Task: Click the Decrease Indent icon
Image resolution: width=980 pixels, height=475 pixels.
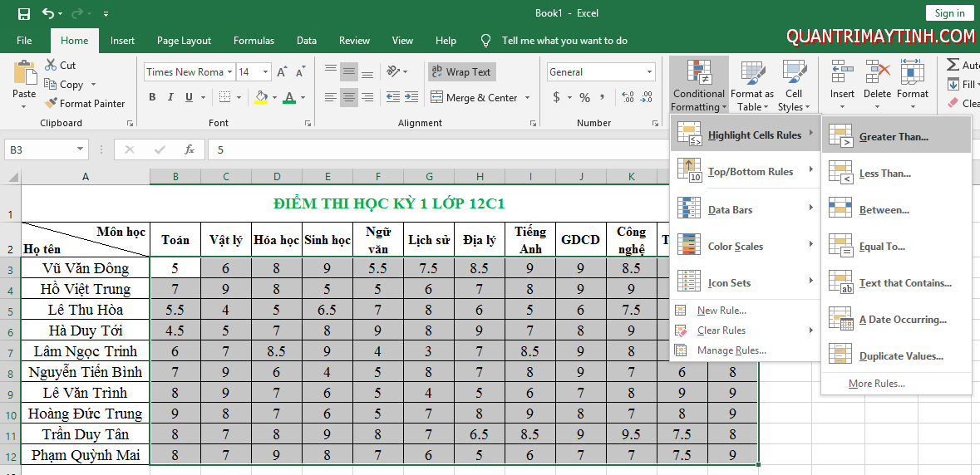Action: (392, 97)
